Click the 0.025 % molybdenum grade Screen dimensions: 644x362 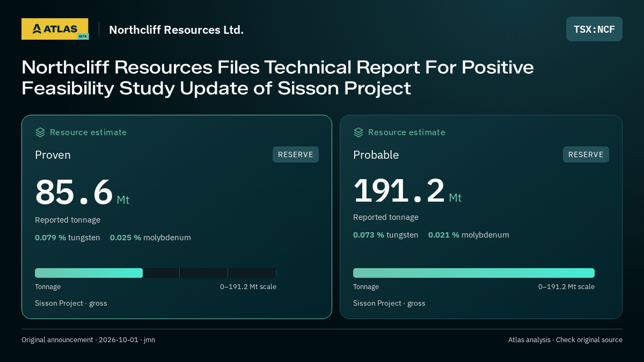coord(150,238)
